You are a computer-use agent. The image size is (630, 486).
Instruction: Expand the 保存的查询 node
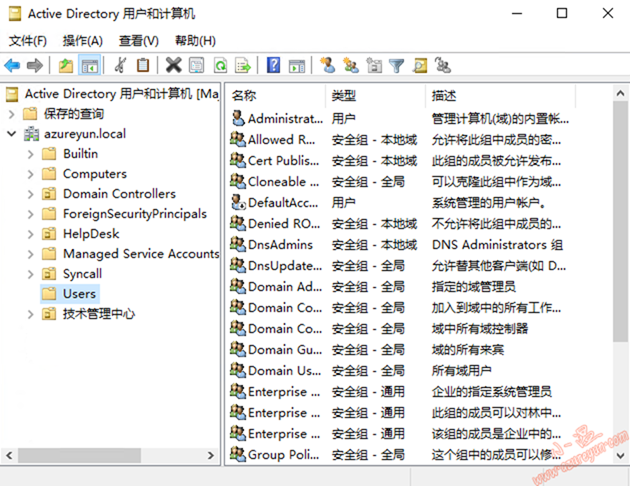12,114
